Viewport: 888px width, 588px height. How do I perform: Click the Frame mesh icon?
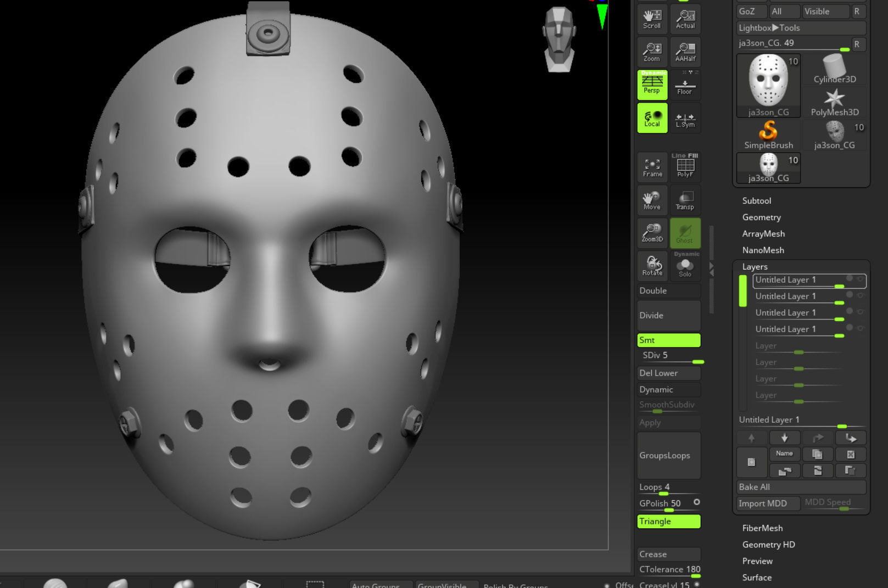(x=652, y=167)
